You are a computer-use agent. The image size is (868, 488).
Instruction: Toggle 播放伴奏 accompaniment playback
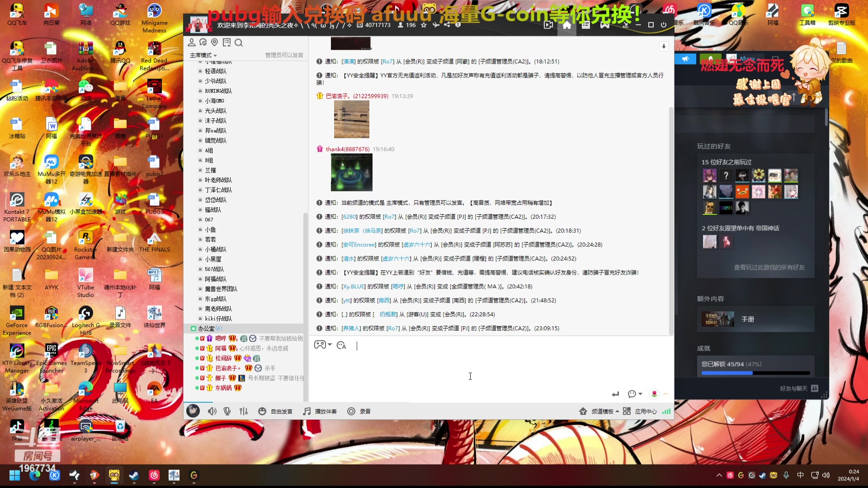pyautogui.click(x=320, y=411)
